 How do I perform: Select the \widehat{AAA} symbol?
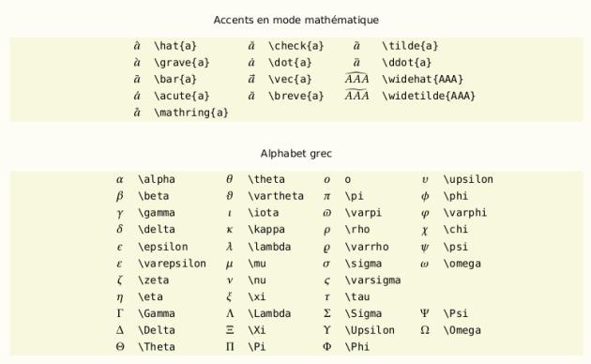pos(356,79)
